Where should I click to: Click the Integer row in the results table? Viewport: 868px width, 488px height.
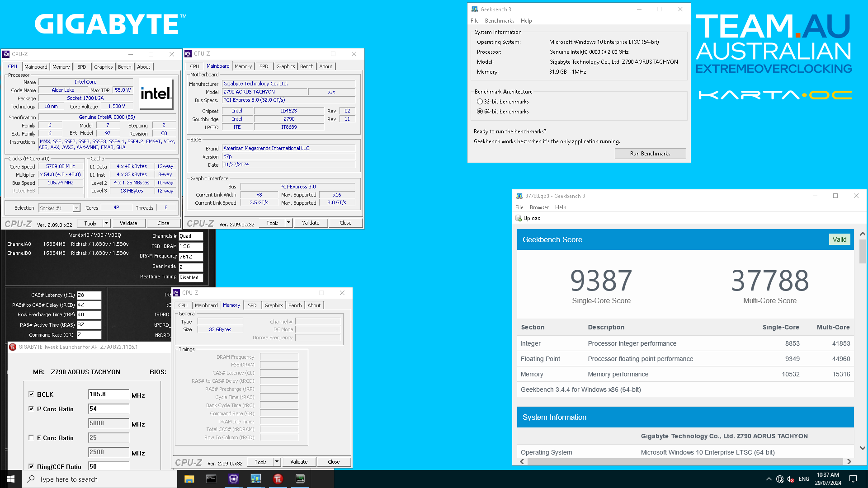pyautogui.click(x=685, y=343)
